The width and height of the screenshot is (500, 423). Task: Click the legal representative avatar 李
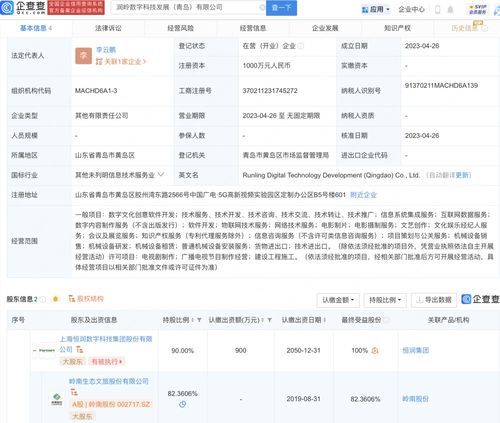click(83, 56)
